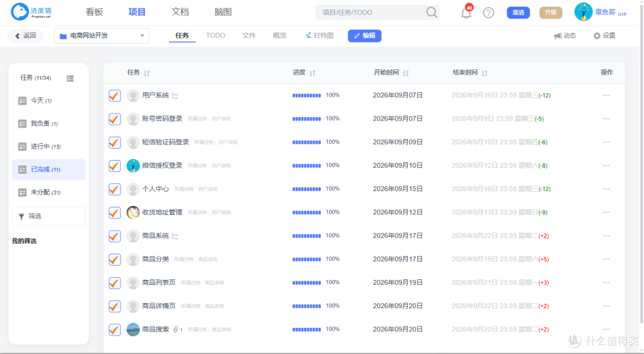This screenshot has height=354, width=644.
Task: Uncheck the 商品系统 task checkbox
Action: (114, 236)
